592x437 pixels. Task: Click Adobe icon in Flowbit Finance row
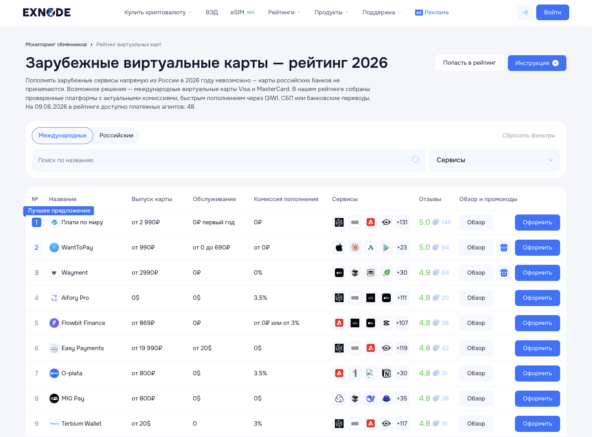[339, 323]
